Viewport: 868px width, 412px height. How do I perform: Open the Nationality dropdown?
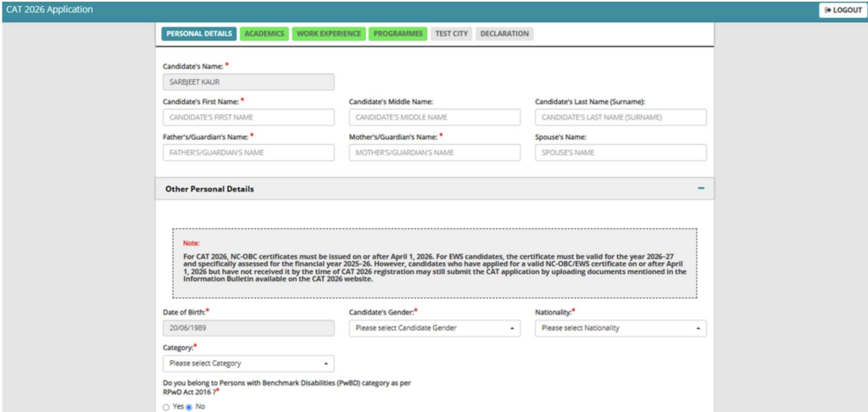[620, 328]
